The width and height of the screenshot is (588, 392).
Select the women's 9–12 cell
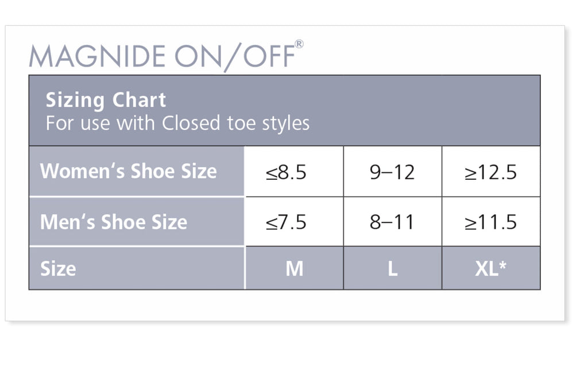click(392, 172)
